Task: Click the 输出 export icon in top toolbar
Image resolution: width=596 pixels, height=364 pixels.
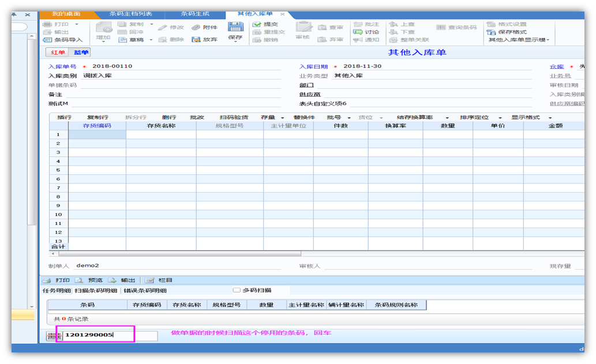Action: [x=47, y=32]
